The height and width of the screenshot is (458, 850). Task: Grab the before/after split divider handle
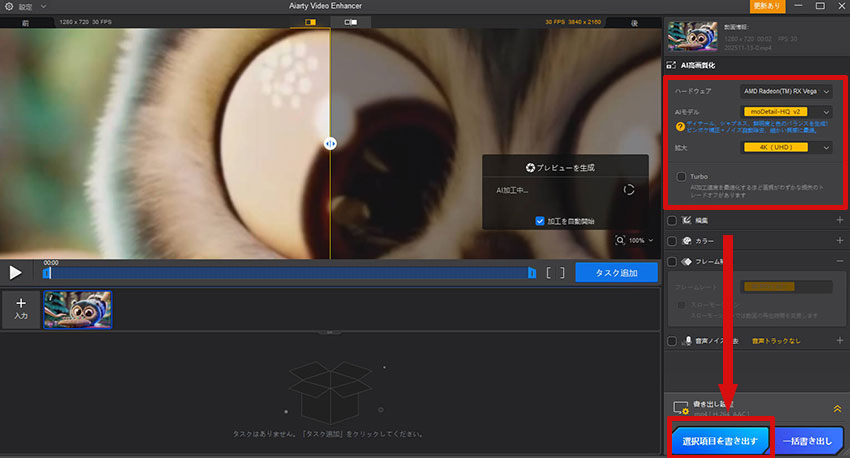(330, 144)
